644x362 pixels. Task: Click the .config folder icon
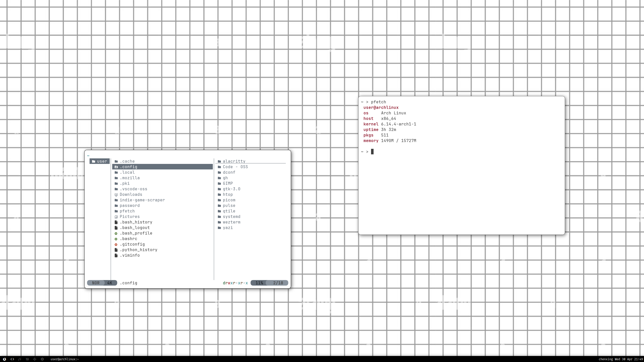tap(116, 167)
